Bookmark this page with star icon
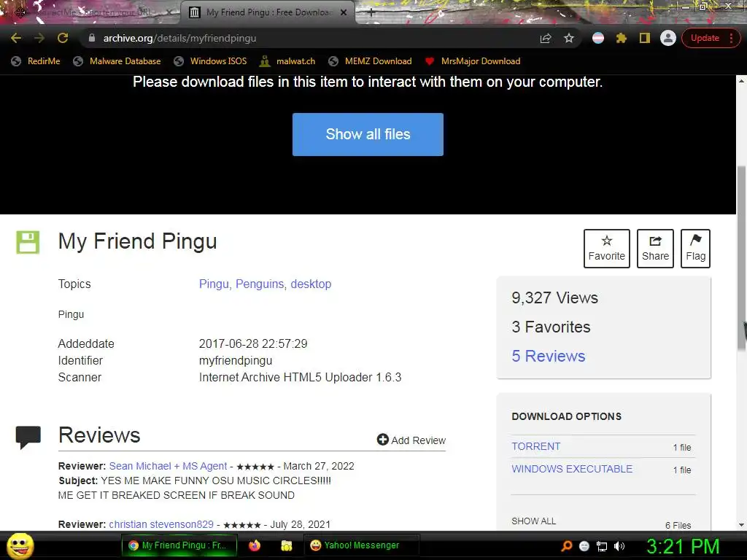The width and height of the screenshot is (747, 560). [x=569, y=38]
